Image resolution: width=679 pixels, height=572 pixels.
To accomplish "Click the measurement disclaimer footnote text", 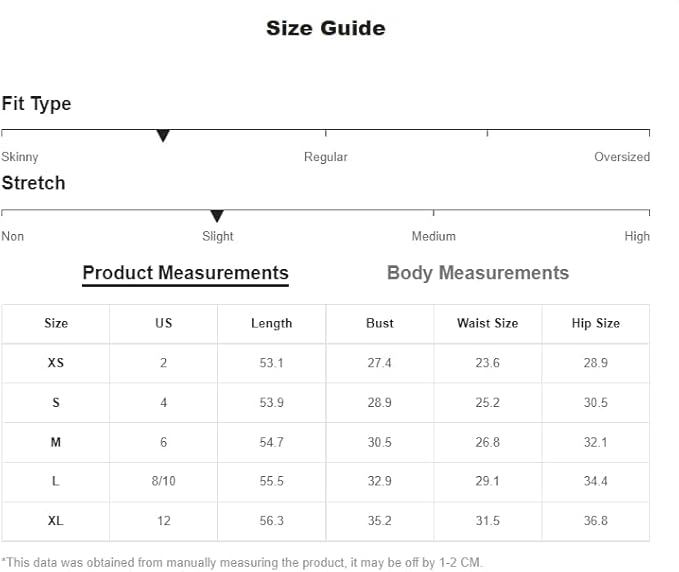I will (x=242, y=562).
